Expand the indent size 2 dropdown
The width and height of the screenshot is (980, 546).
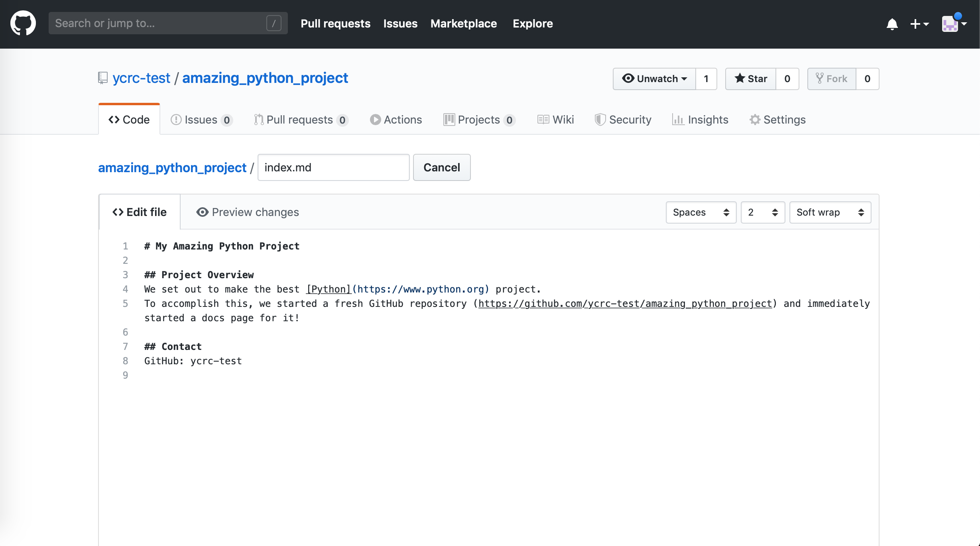[763, 212]
